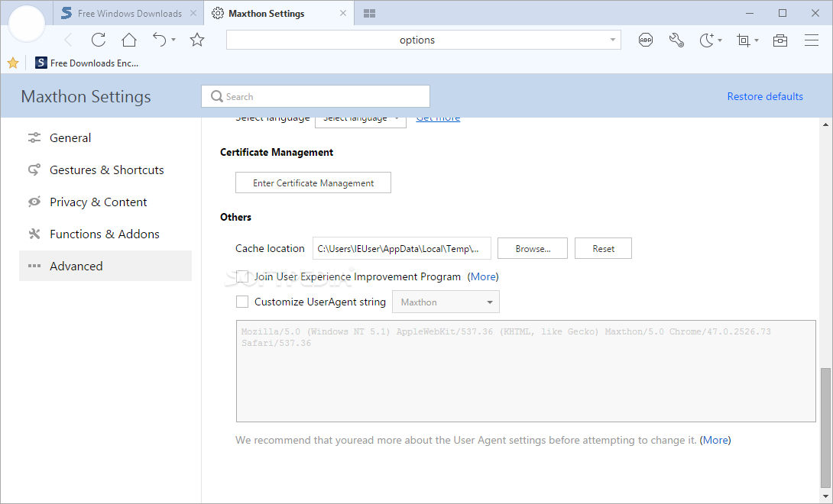Reload the page with refresh icon
This screenshot has width=833, height=504.
coord(99,40)
